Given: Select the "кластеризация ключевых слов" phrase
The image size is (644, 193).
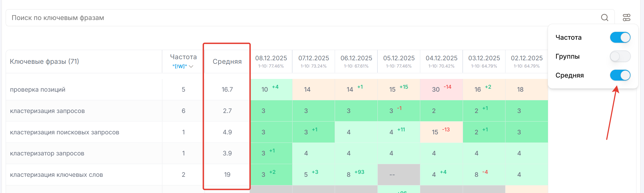Looking at the screenshot, I should pyautogui.click(x=56, y=175).
